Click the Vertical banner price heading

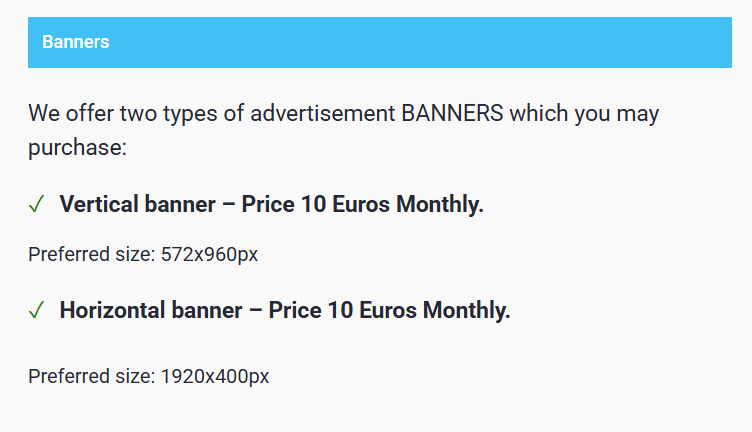pyautogui.click(x=271, y=204)
